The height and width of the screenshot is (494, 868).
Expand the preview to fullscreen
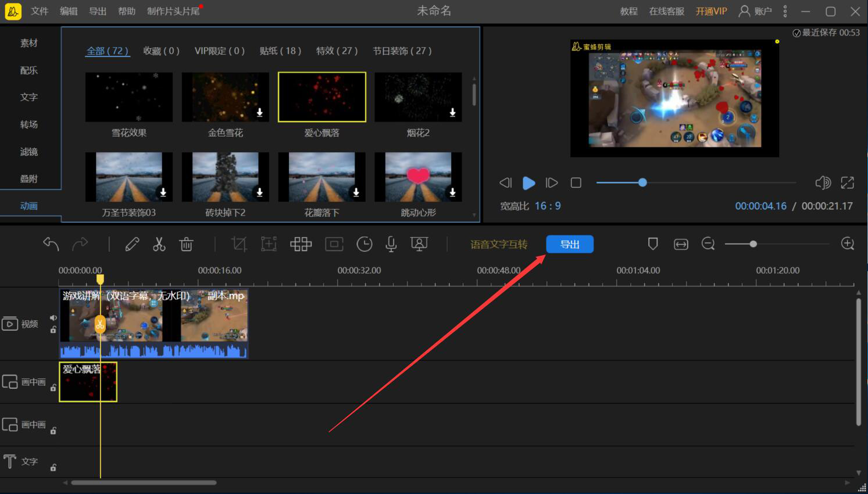[847, 183]
